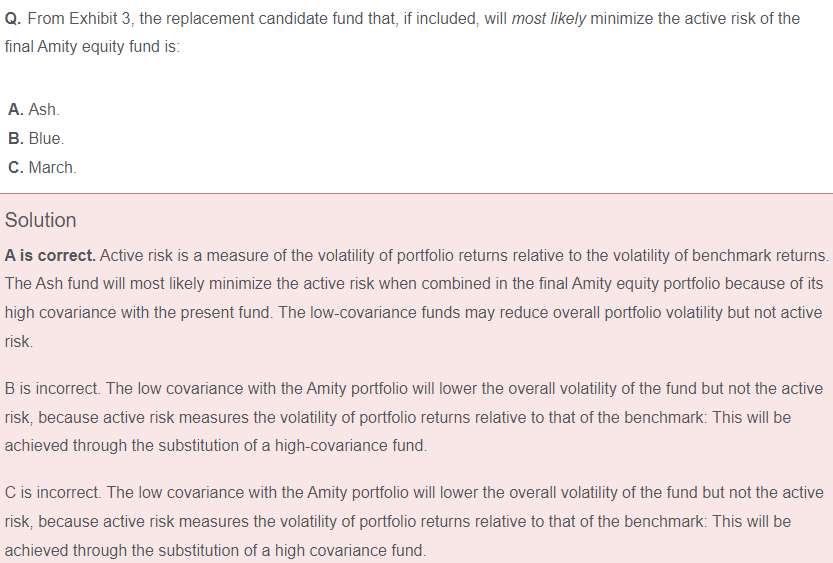Click the line separating question from solution
This screenshot has width=833, height=563.
[x=416, y=193]
